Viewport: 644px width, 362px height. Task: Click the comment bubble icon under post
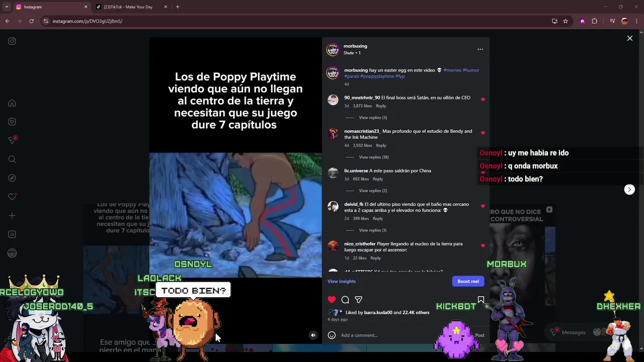[345, 300]
